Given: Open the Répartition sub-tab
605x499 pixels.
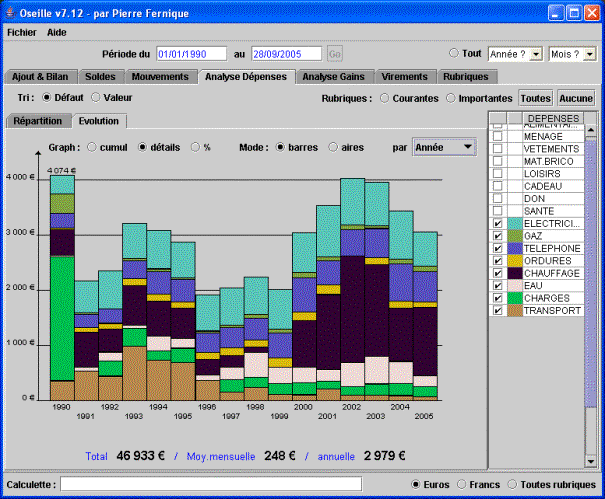Looking at the screenshot, I should 38,121.
